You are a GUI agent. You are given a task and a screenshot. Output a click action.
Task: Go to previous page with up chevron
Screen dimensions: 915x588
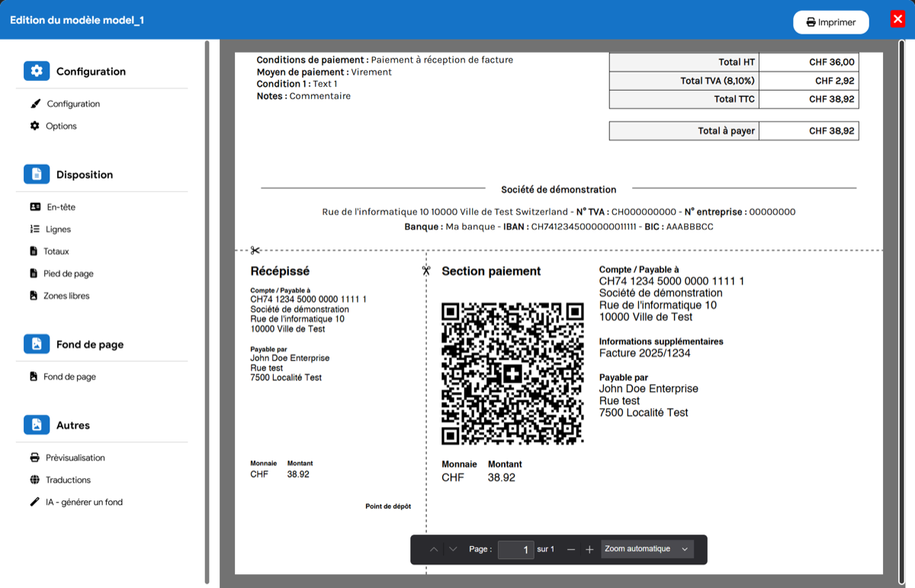(x=434, y=549)
